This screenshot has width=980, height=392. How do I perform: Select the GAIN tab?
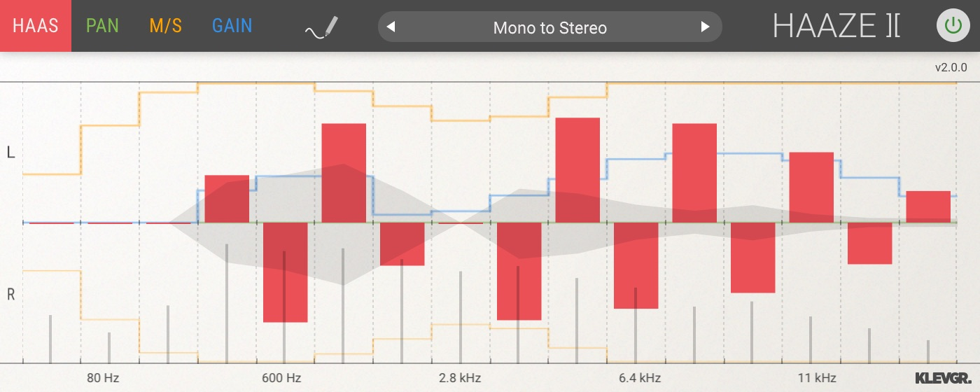[x=232, y=26]
